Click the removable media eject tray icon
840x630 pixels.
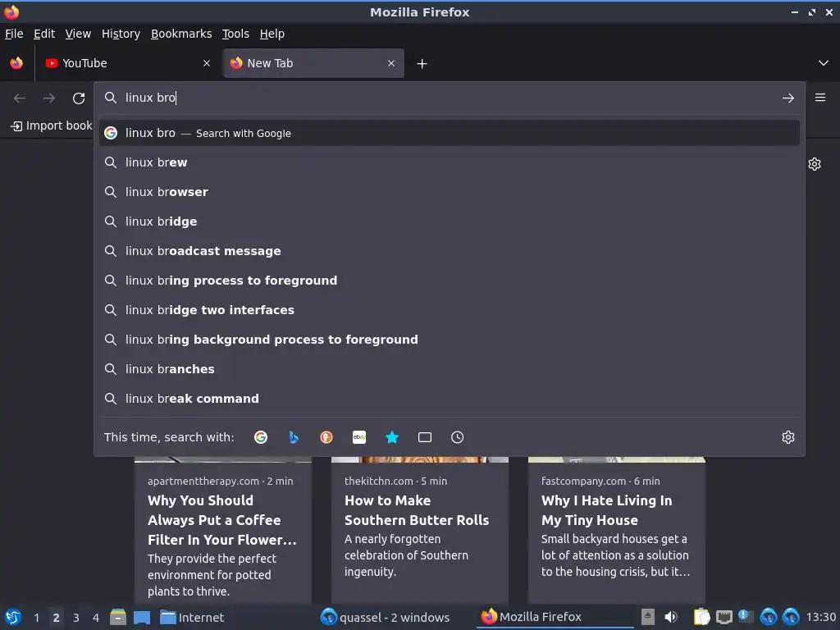tap(648, 617)
